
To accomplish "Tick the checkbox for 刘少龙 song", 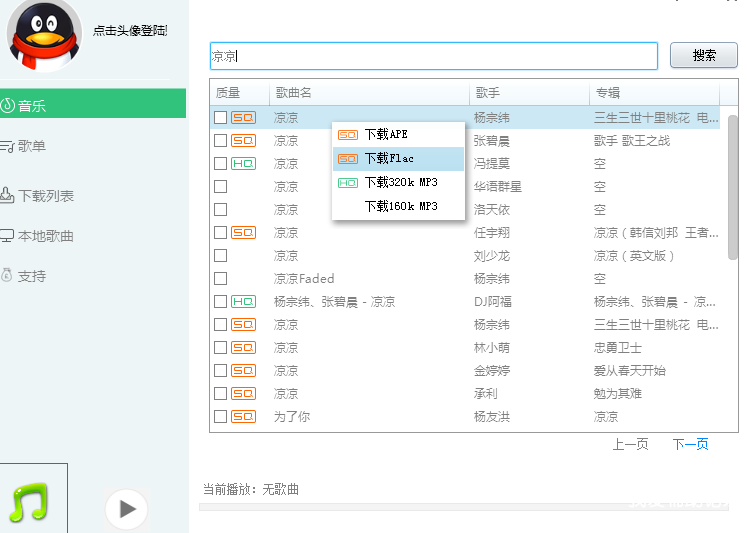I will pos(220,256).
